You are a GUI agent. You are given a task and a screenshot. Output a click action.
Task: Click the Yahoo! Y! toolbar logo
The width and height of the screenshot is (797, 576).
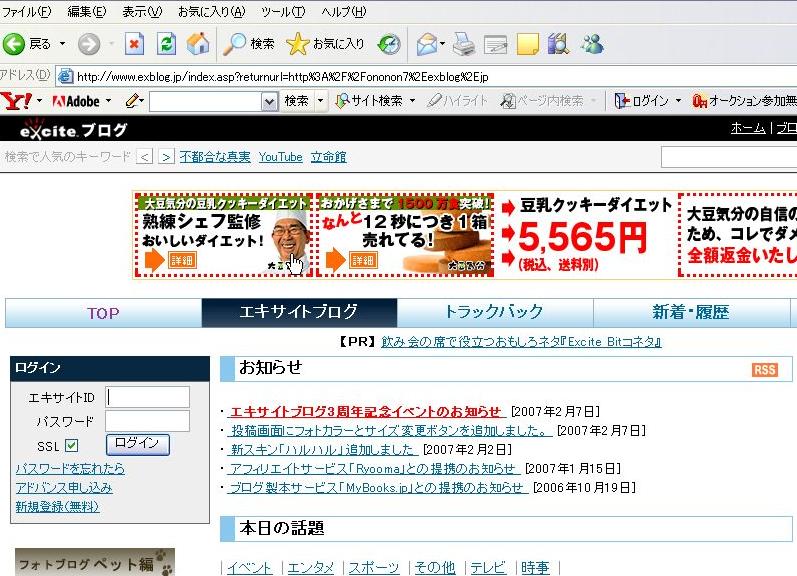16,101
